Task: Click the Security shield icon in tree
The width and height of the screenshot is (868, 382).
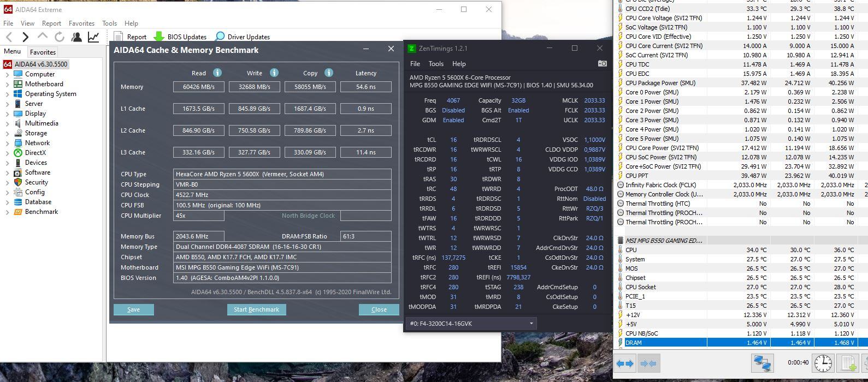Action: click(x=18, y=182)
